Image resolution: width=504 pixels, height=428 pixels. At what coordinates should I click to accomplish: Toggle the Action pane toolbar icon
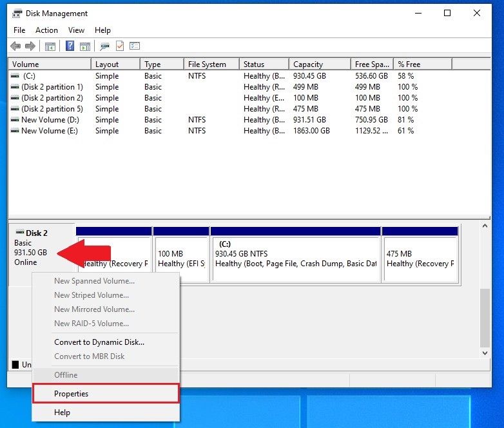pos(85,46)
